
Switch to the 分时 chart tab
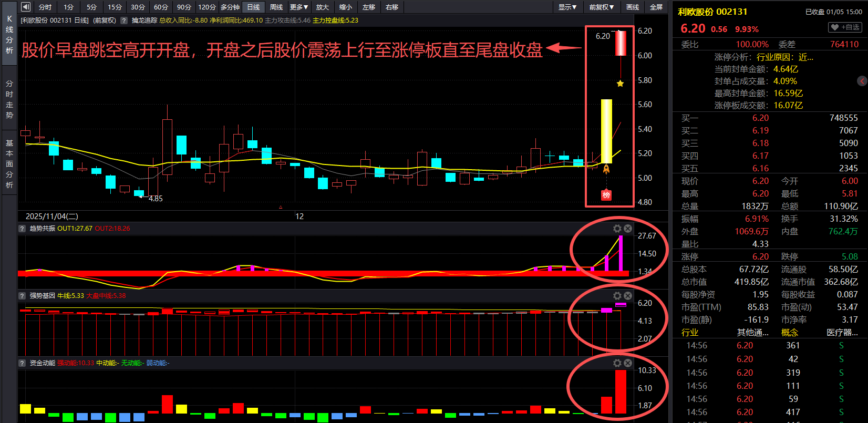[45, 7]
